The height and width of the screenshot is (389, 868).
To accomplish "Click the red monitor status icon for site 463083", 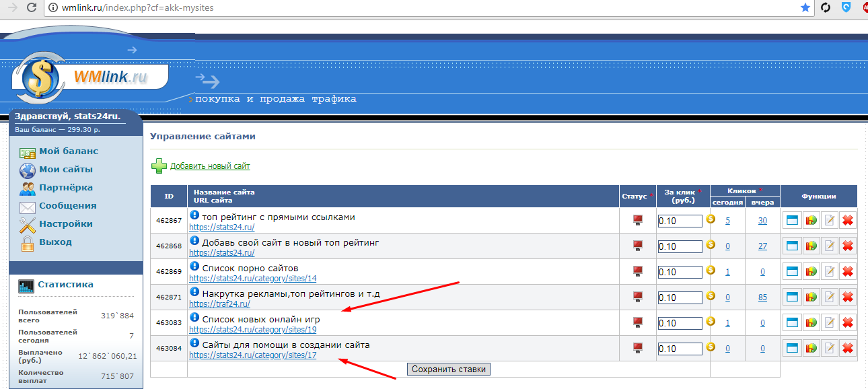I will (638, 322).
